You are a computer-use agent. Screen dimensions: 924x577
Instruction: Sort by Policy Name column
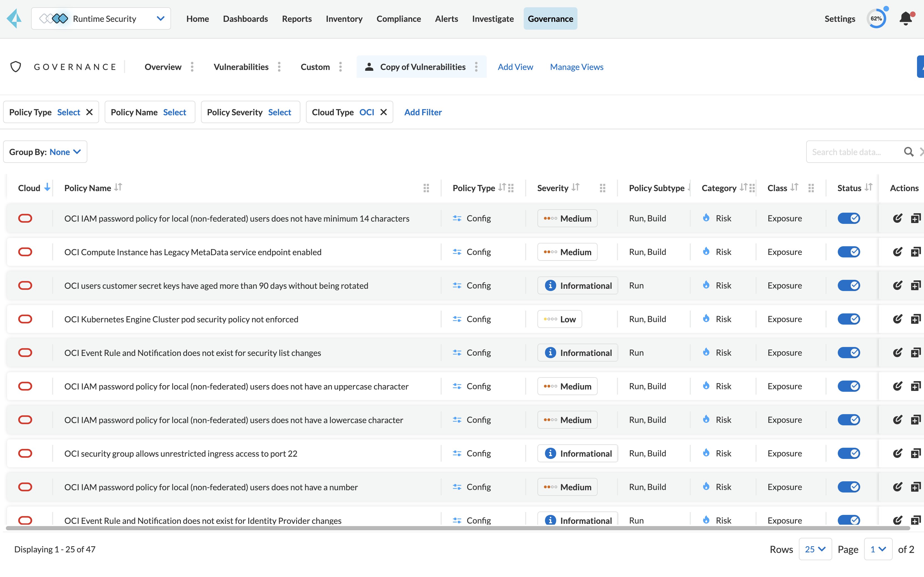[x=118, y=187]
